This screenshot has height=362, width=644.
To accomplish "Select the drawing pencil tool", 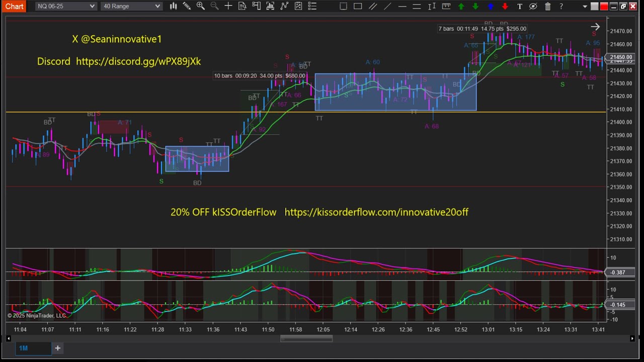I will coord(187,6).
